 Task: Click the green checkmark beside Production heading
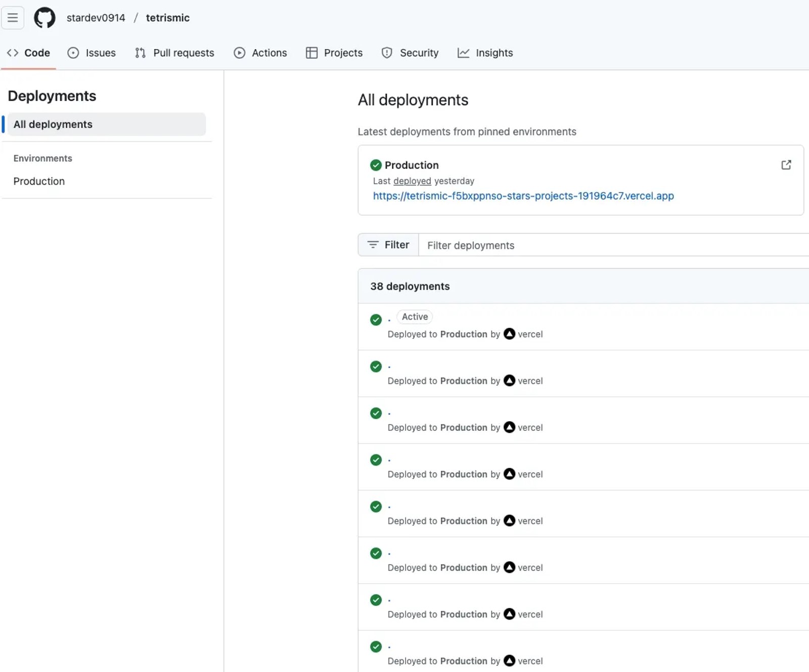pos(376,165)
